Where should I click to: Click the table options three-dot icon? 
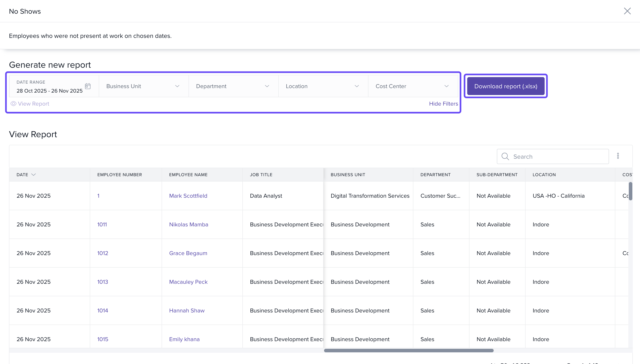pos(618,156)
